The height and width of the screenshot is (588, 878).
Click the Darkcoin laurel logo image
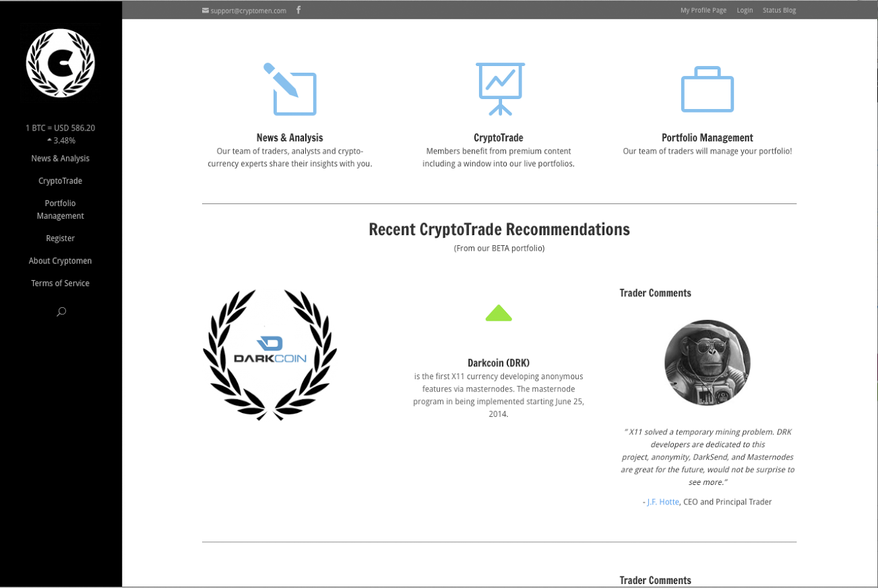pos(270,355)
